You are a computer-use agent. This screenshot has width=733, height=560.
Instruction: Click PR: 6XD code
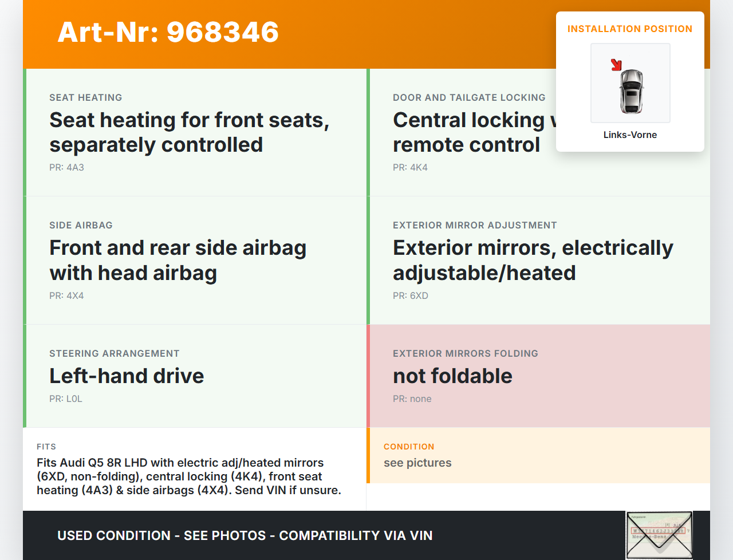(411, 296)
